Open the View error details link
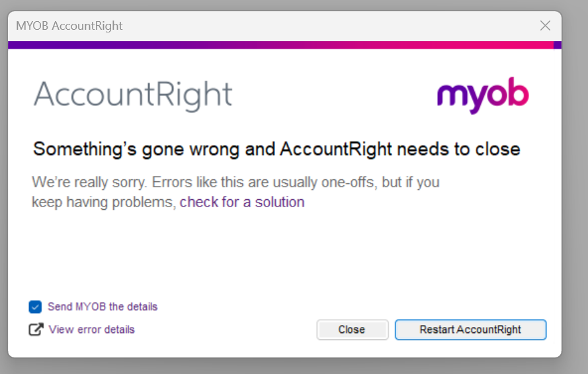The height and width of the screenshot is (374, 588). (91, 329)
